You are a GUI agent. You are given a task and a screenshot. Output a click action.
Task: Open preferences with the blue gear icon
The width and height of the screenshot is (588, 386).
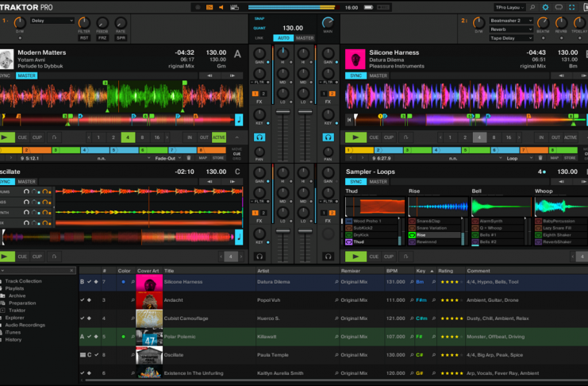pos(545,7)
